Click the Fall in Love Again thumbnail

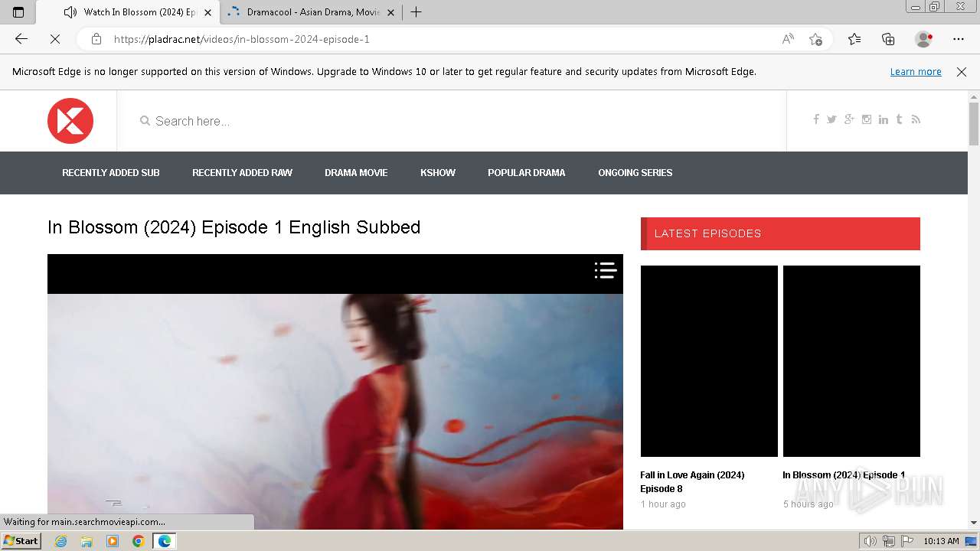pyautogui.click(x=709, y=361)
